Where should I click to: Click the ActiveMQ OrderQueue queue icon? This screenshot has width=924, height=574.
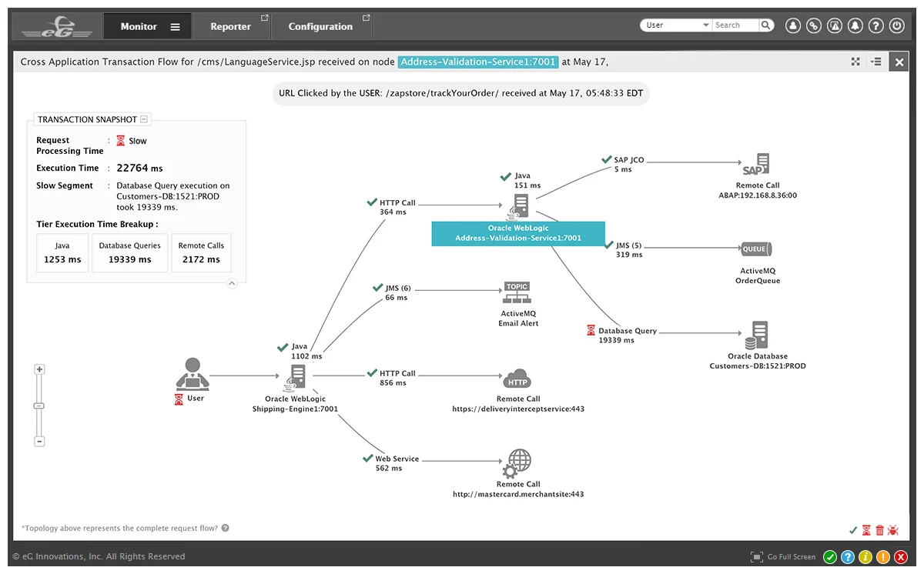pos(756,249)
